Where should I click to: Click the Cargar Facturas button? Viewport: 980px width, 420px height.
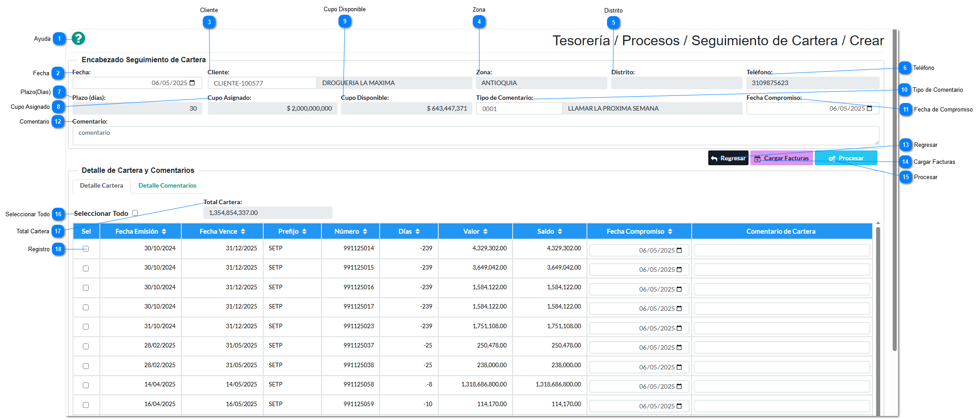point(782,158)
